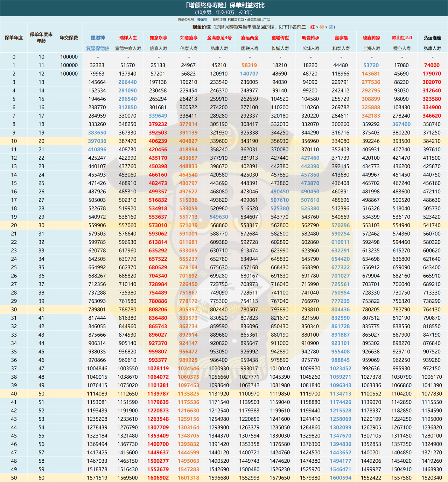The height and width of the screenshot is (482, 448).
Task: Click red value 302070
Action: (x=432, y=82)
